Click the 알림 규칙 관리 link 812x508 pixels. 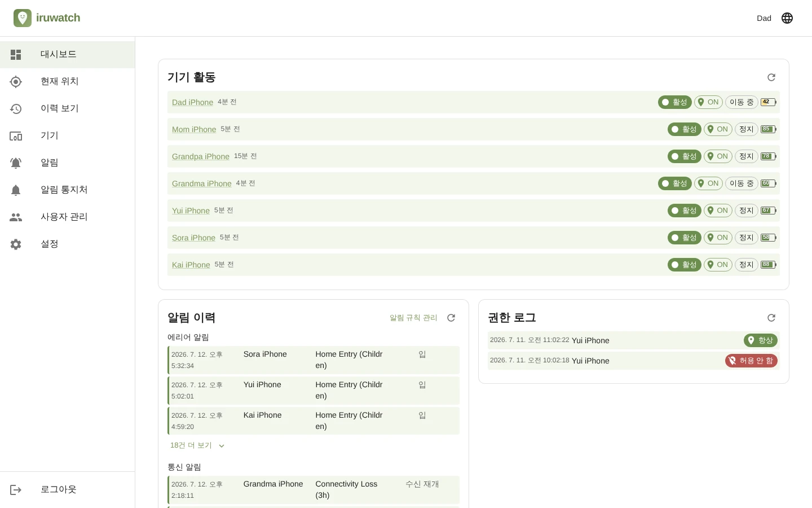tap(413, 318)
